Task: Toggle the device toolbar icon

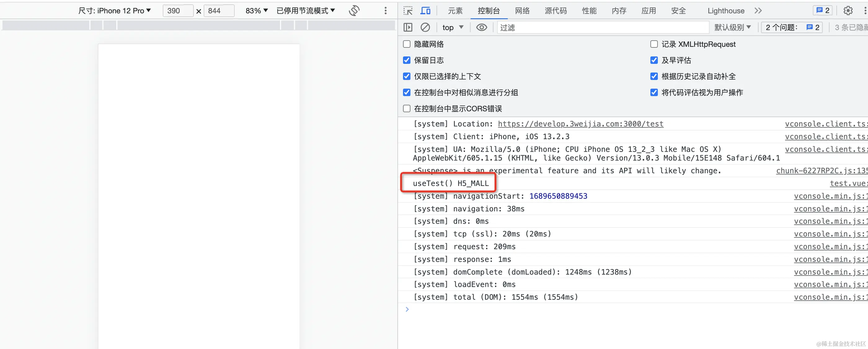Action: point(425,11)
